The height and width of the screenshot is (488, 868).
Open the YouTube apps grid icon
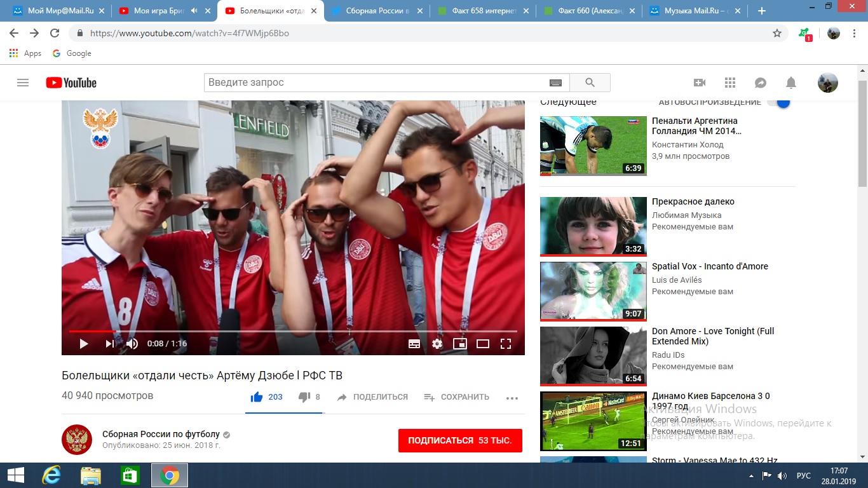[x=729, y=83]
